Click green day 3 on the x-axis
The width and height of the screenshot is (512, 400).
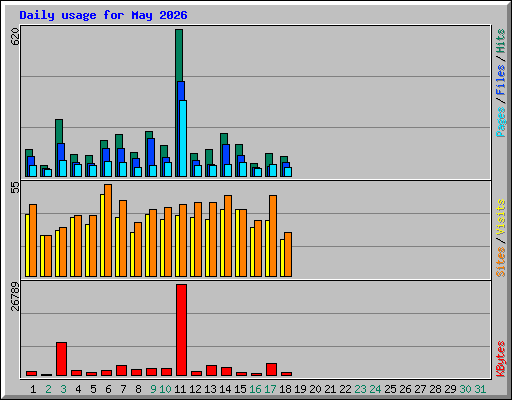point(63,389)
